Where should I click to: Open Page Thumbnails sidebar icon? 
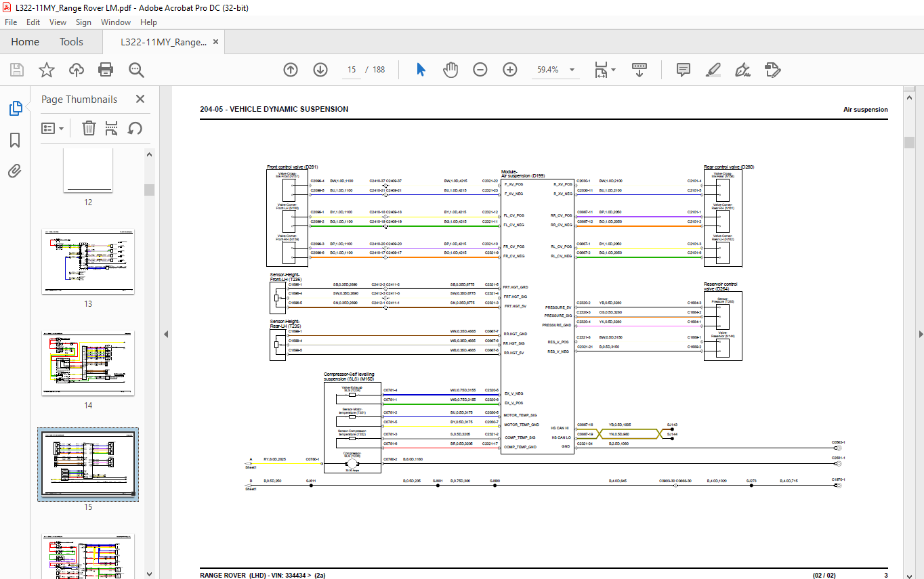point(15,108)
